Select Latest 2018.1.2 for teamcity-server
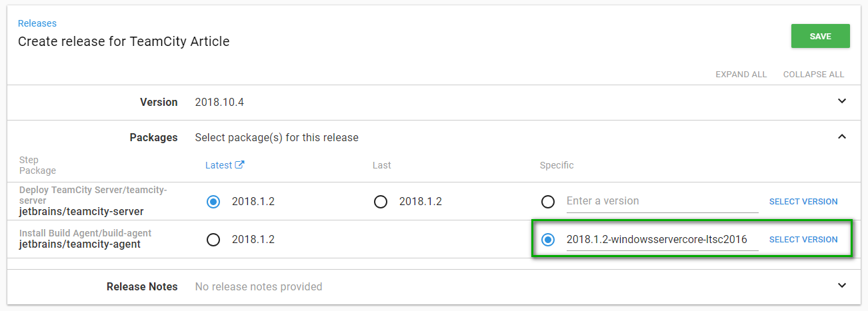 (213, 202)
